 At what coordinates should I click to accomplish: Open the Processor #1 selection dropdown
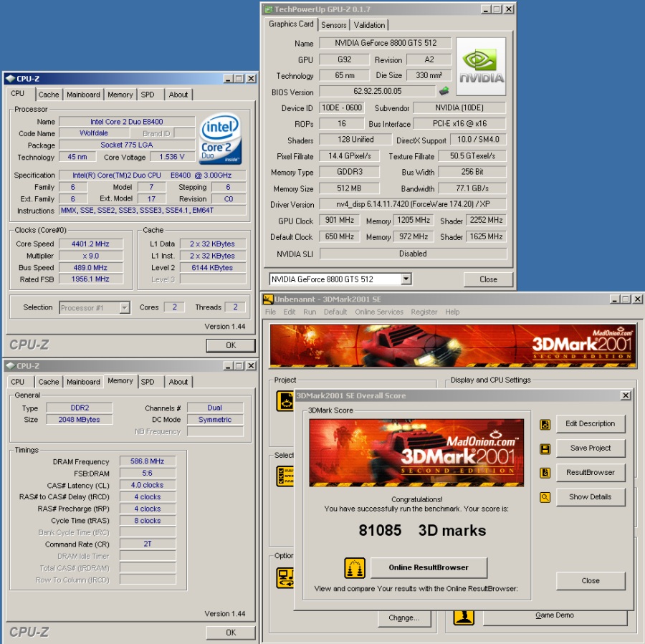click(x=124, y=307)
